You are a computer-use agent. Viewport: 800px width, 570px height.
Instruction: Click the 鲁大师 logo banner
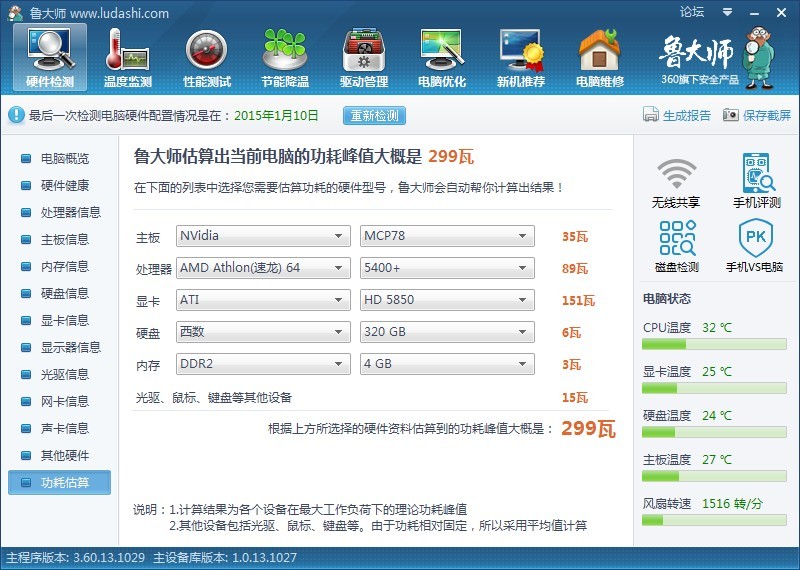point(717,59)
